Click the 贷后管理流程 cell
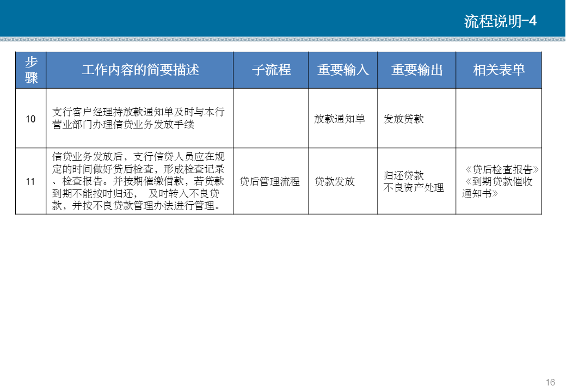 coord(271,181)
